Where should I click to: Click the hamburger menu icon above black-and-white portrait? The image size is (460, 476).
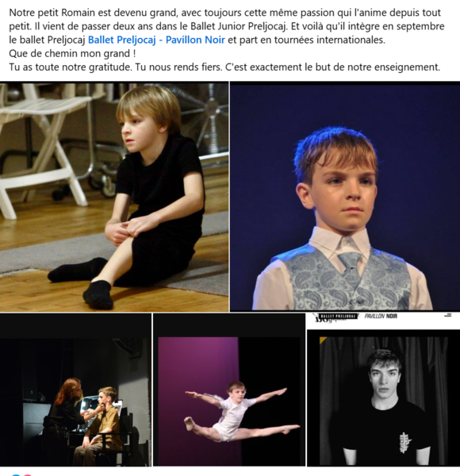tap(448, 316)
